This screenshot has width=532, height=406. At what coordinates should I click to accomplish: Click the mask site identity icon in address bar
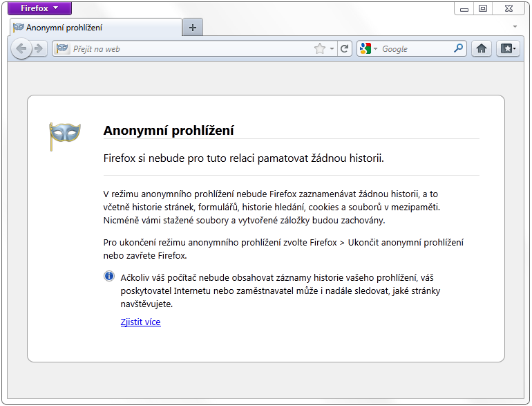point(62,48)
